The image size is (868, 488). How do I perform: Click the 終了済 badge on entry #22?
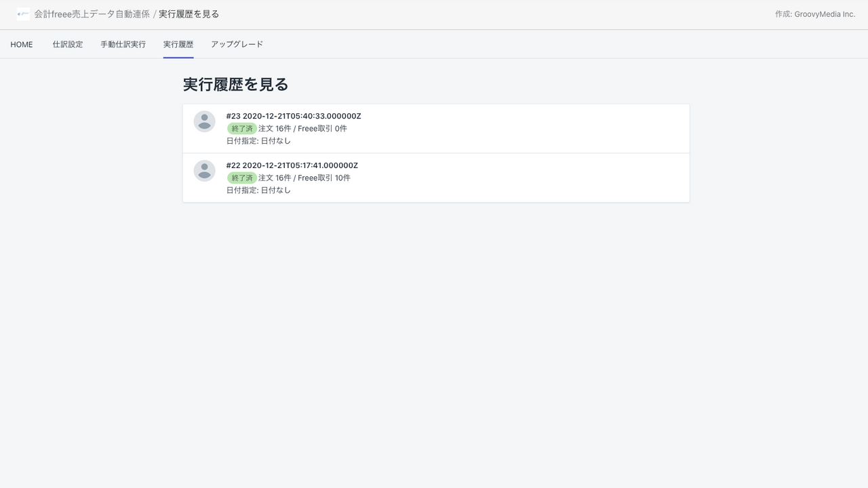(x=242, y=178)
